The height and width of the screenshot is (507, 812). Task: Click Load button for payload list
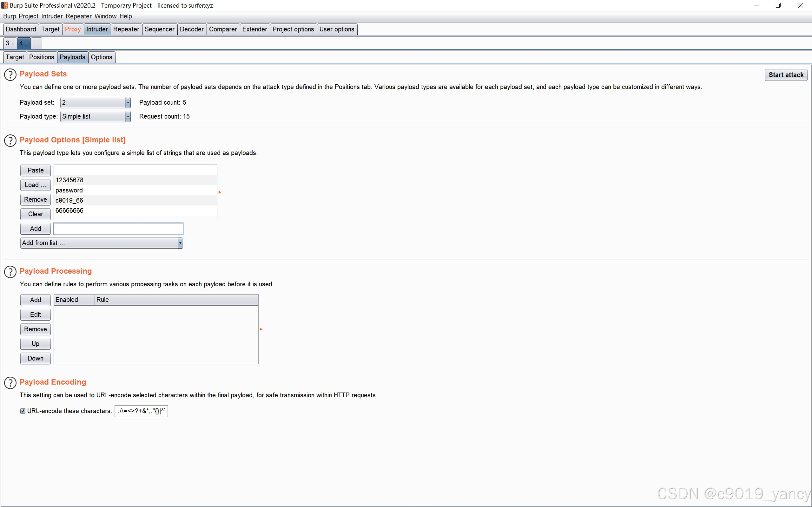[35, 185]
